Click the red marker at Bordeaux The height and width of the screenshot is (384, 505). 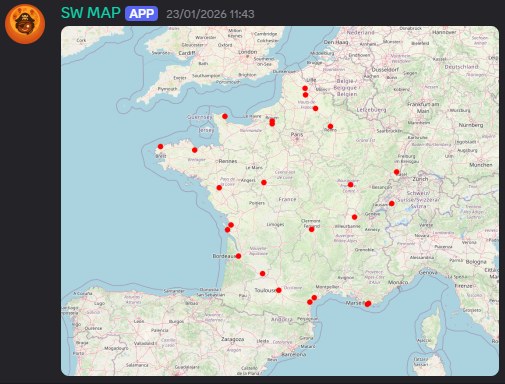click(x=238, y=256)
